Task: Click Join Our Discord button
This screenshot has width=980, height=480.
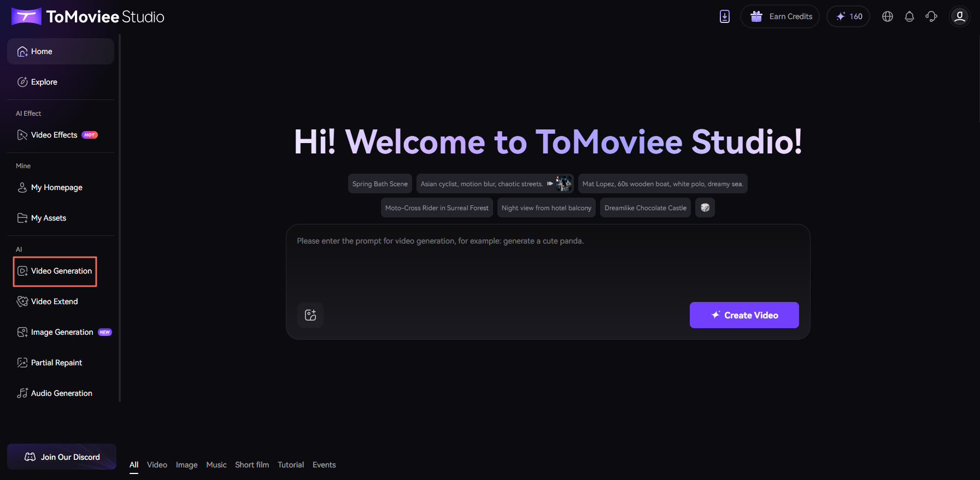Action: (x=62, y=457)
